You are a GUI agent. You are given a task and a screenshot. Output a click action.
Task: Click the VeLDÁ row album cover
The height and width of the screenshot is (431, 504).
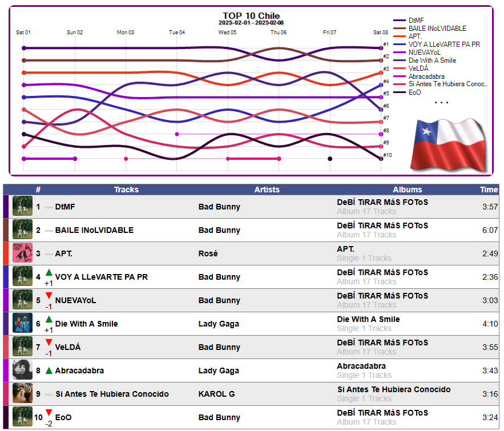click(22, 347)
